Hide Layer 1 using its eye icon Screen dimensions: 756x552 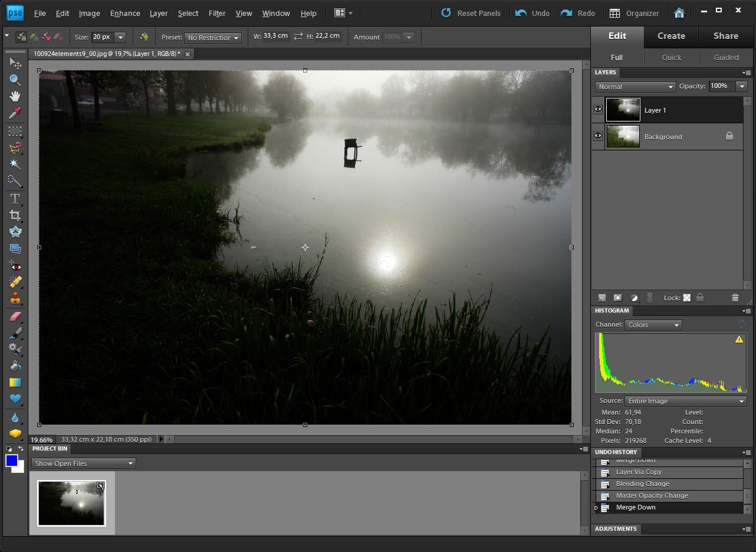pyautogui.click(x=598, y=110)
